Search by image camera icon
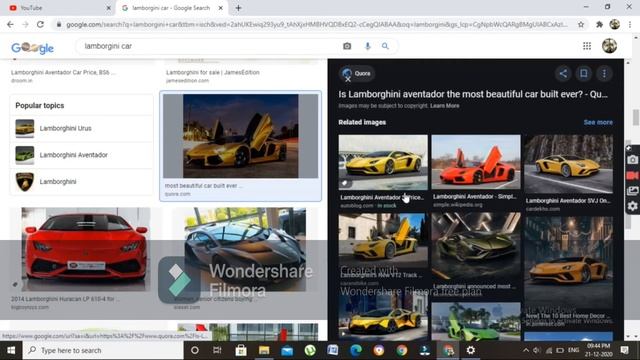 point(347,46)
